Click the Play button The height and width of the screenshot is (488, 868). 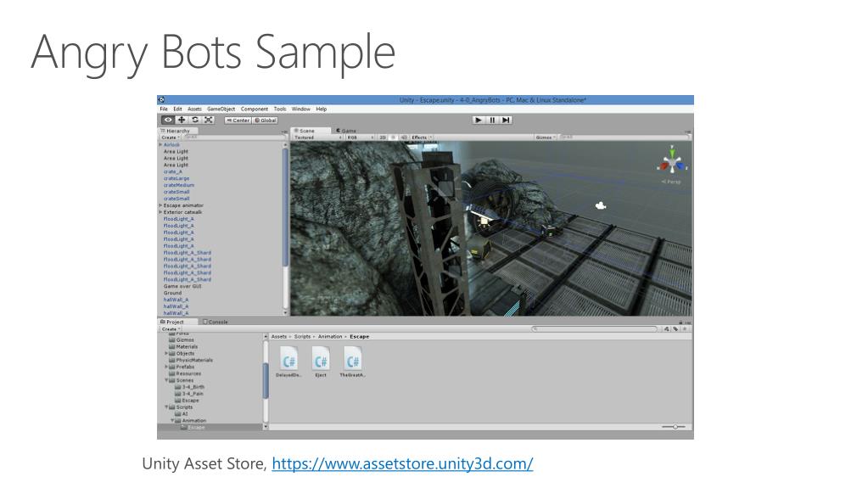(479, 120)
